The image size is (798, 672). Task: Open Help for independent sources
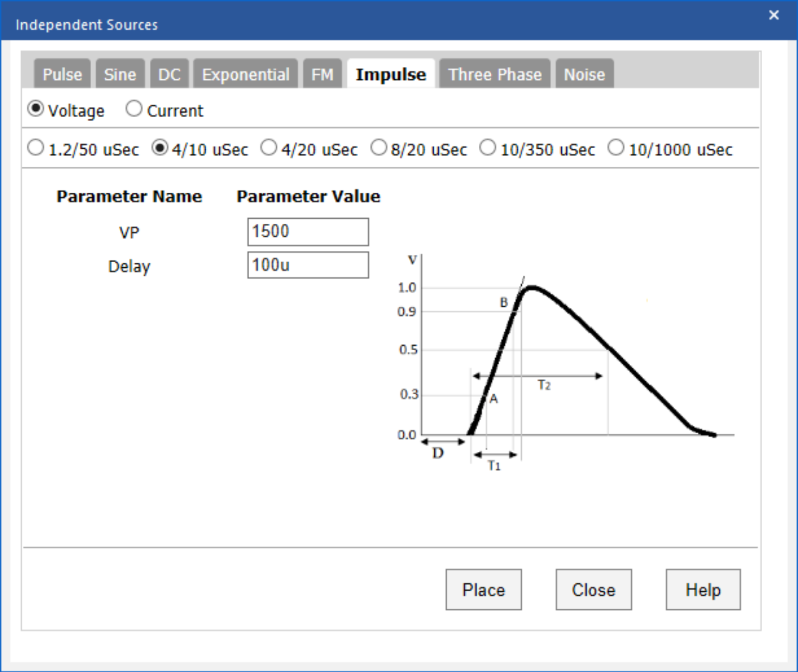click(703, 590)
